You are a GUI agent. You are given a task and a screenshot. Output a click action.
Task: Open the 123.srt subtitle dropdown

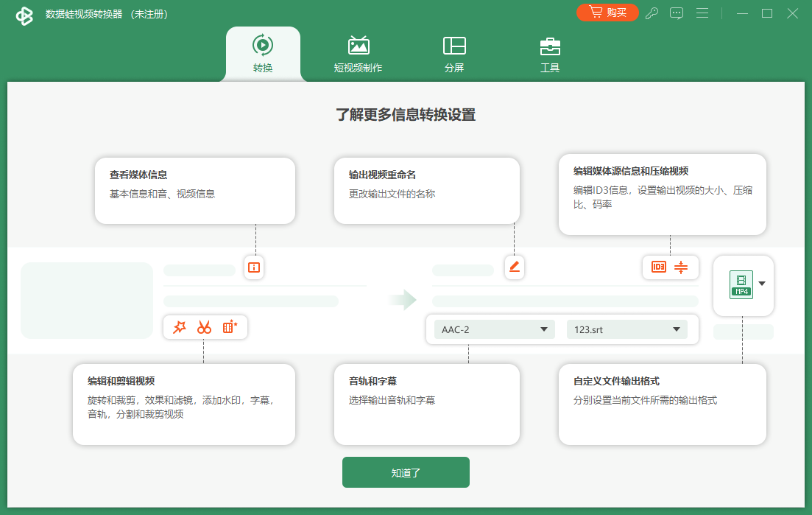[x=626, y=329]
